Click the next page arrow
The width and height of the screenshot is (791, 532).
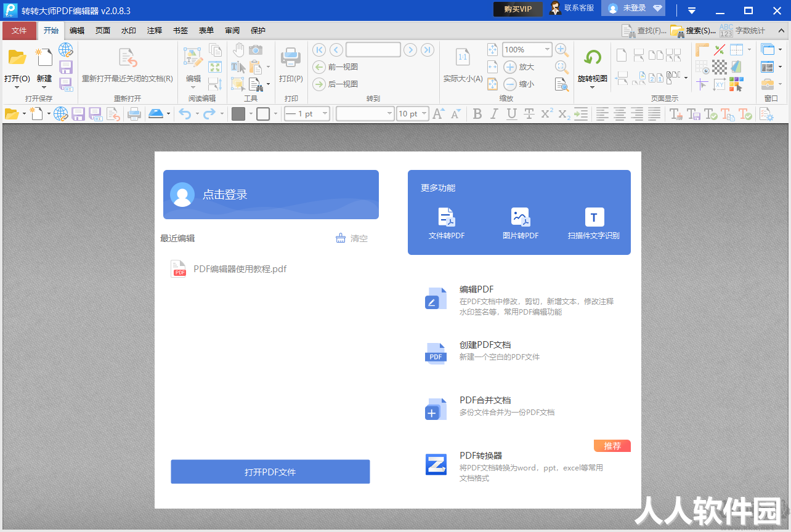[x=410, y=50]
